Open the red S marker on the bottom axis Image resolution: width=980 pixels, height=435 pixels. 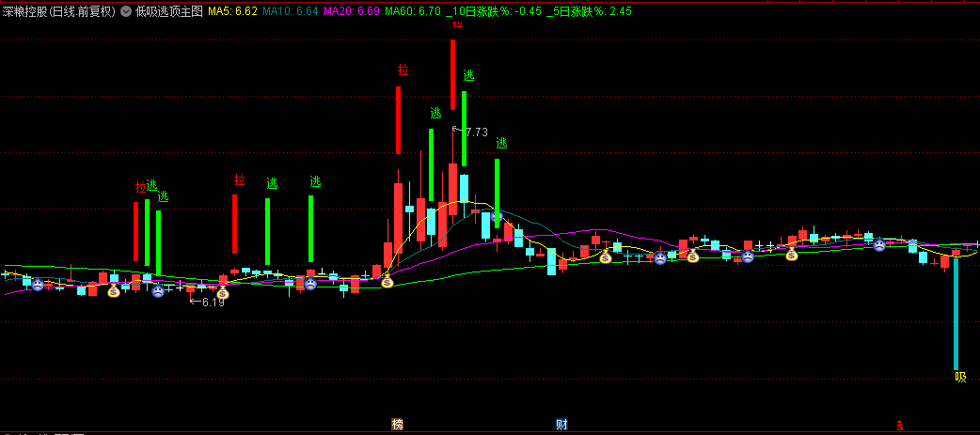pyautogui.click(x=900, y=425)
